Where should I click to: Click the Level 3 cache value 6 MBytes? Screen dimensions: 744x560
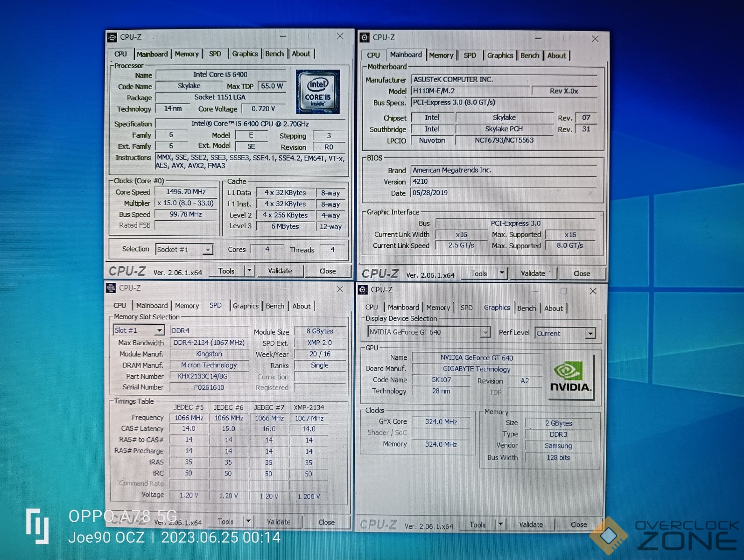[285, 226]
